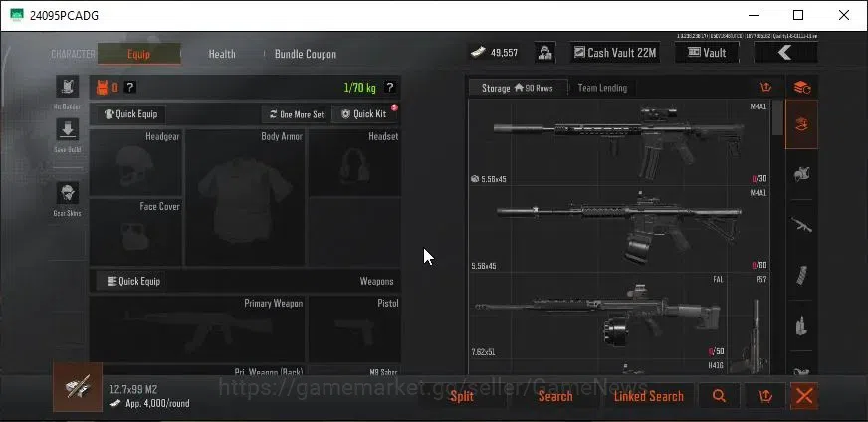Click the back arrow button
Image resolution: width=868 pixels, height=422 pixels.
pos(785,53)
